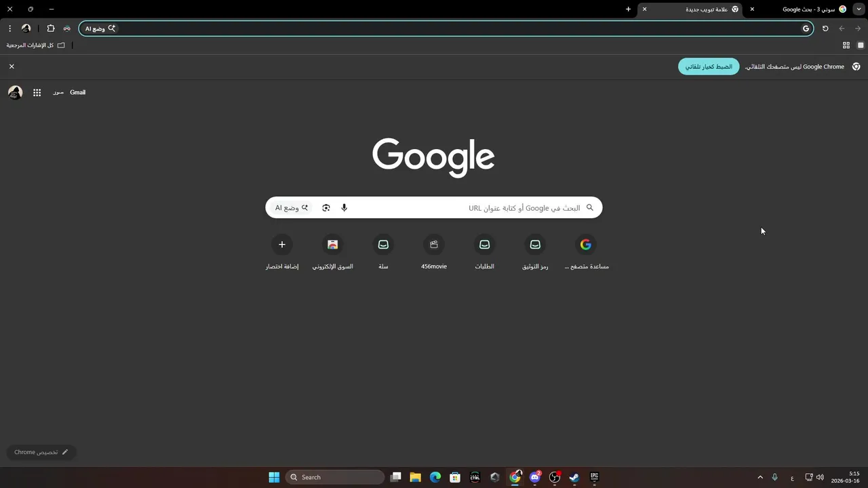Open the volume control in system tray

tap(820, 477)
